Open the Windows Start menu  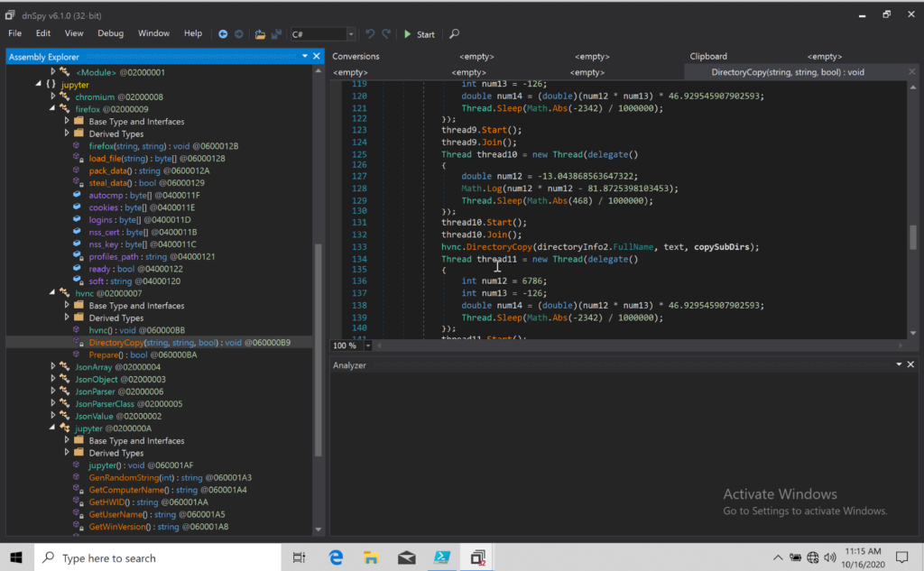pos(16,557)
